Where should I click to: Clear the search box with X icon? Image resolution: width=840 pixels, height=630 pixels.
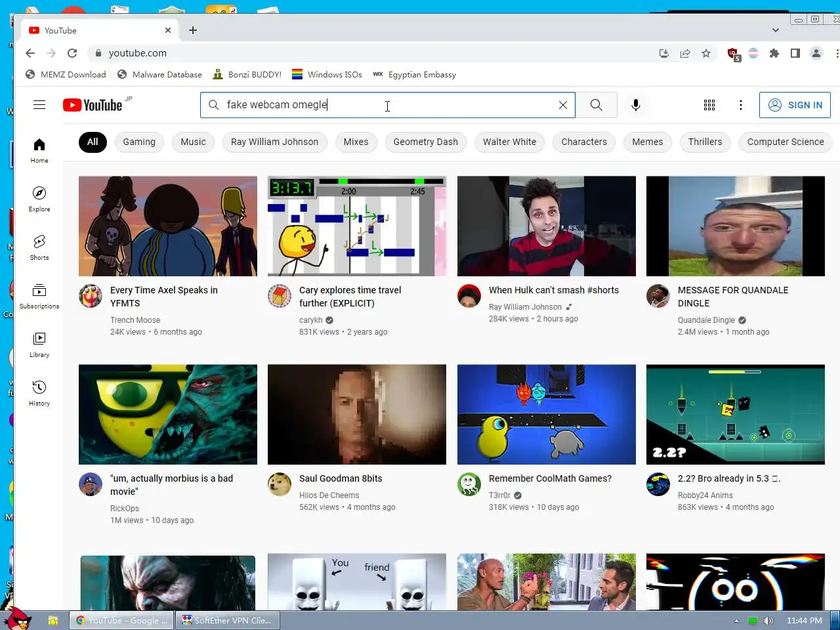562,105
